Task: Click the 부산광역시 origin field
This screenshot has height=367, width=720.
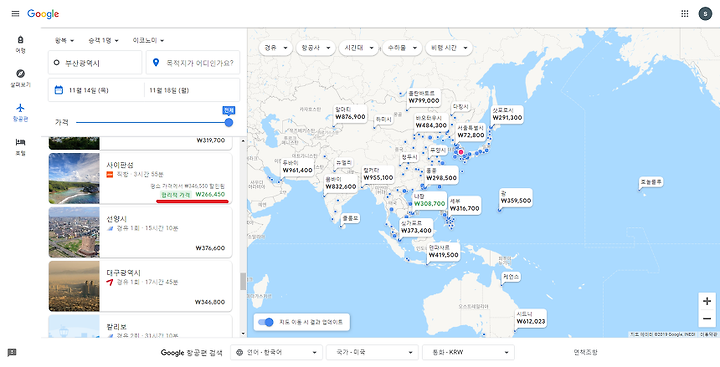Action: [x=95, y=62]
